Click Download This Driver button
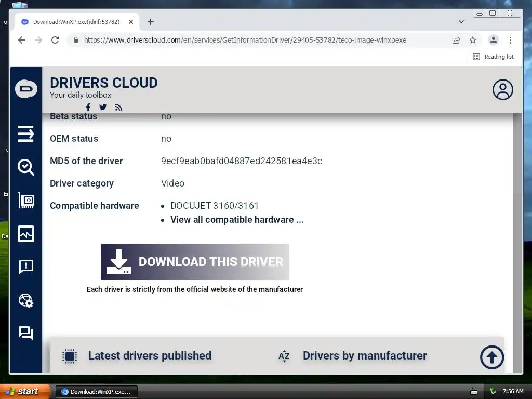Viewport: 532px width, 399px height. [x=195, y=262]
